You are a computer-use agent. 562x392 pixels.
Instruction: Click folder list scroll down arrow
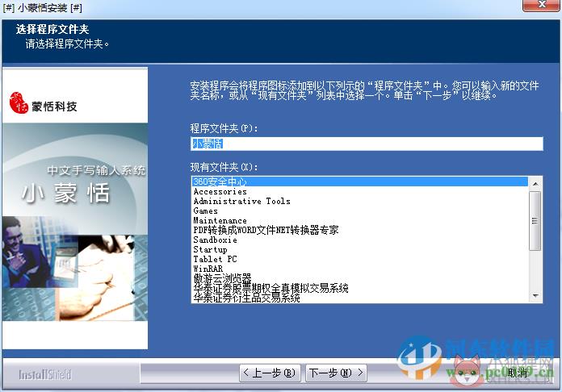[535, 296]
